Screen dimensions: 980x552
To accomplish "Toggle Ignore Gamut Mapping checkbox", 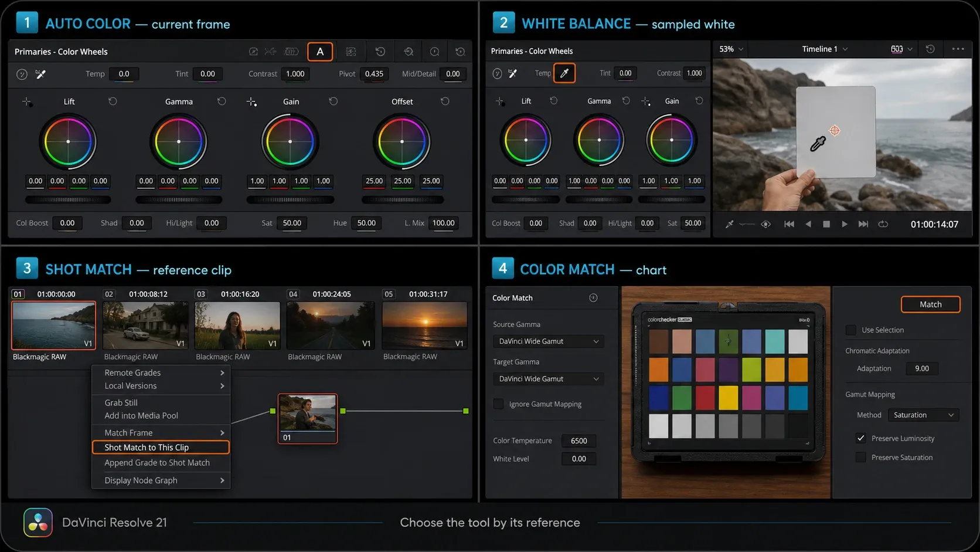I will click(498, 404).
